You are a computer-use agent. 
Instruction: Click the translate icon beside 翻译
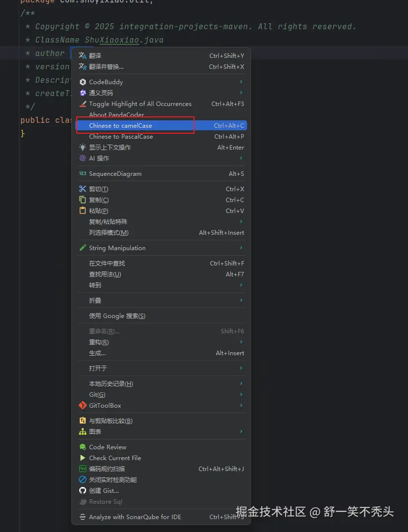pos(83,56)
